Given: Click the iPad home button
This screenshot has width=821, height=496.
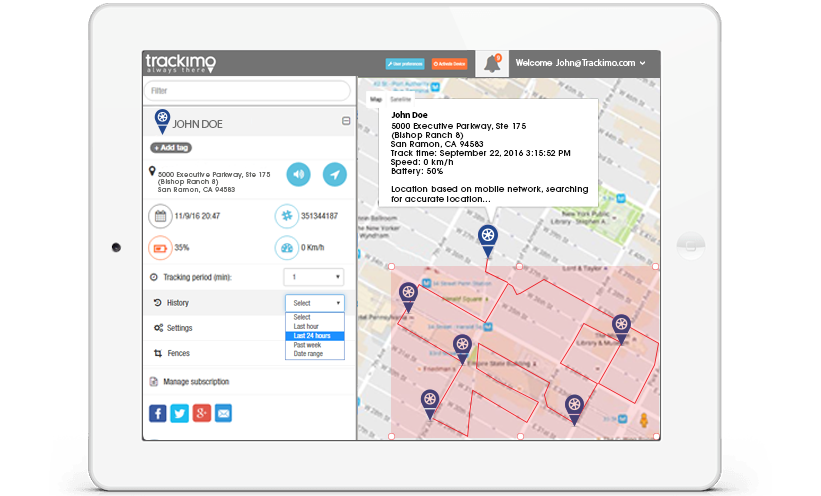Looking at the screenshot, I should 691,246.
